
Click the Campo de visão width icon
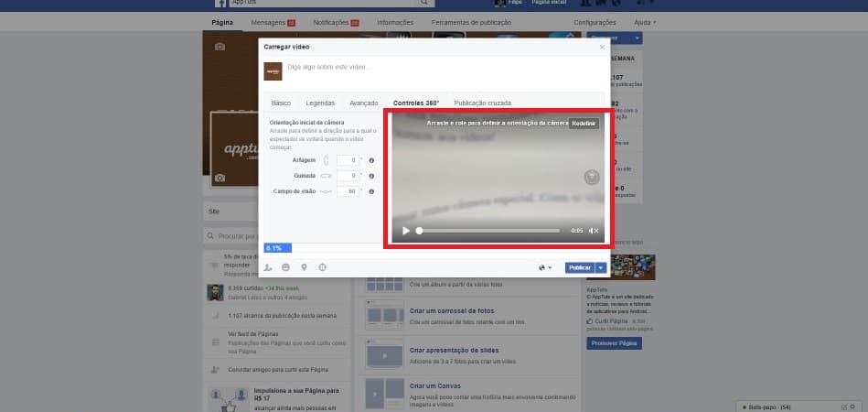(326, 191)
